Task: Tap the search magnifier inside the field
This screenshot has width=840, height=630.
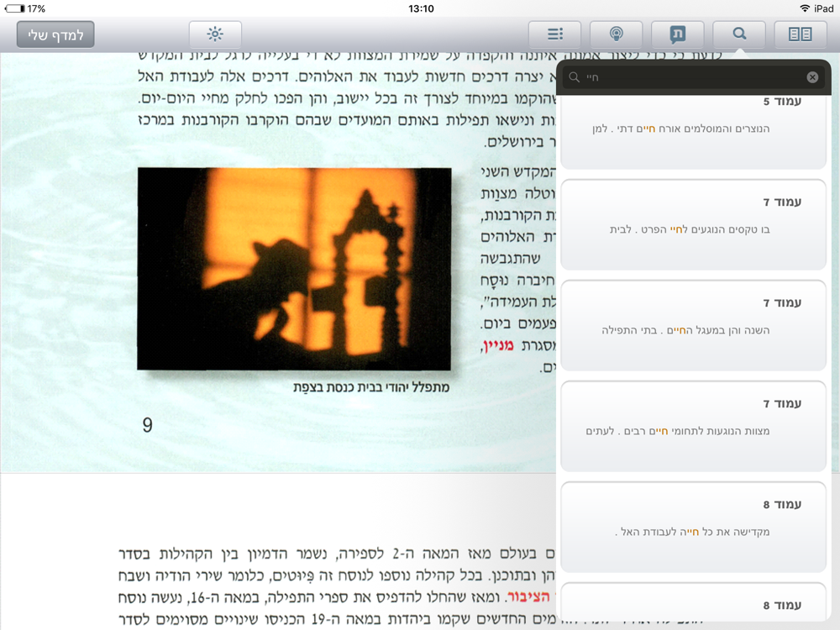Action: (574, 77)
